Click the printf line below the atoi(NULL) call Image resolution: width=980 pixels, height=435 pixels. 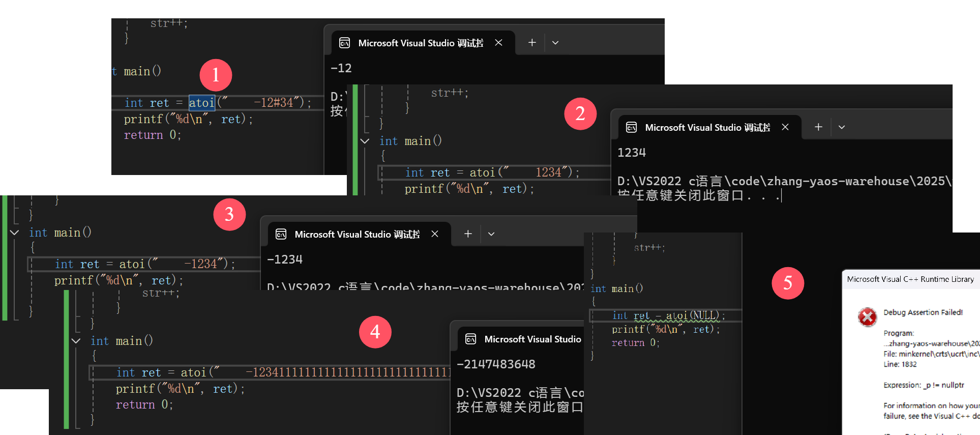click(x=666, y=329)
